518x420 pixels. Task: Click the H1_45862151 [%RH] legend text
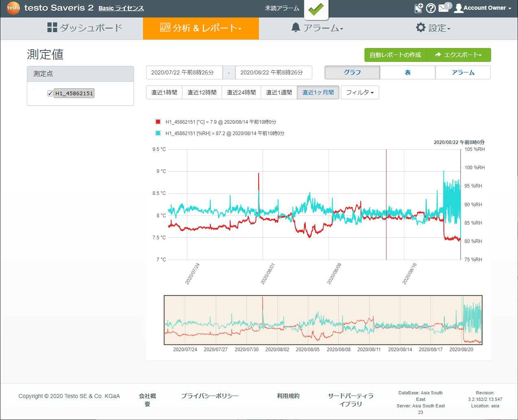[x=225, y=133]
